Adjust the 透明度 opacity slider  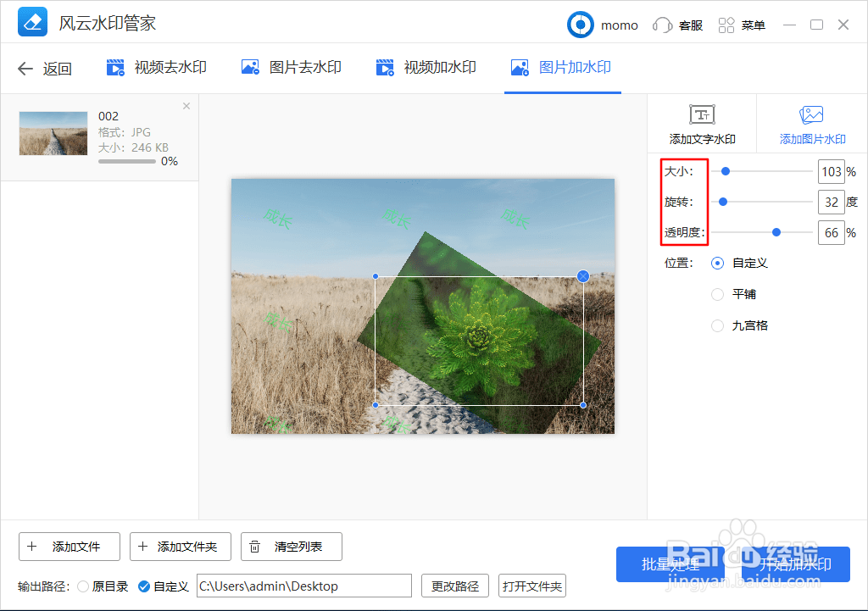[x=776, y=231]
